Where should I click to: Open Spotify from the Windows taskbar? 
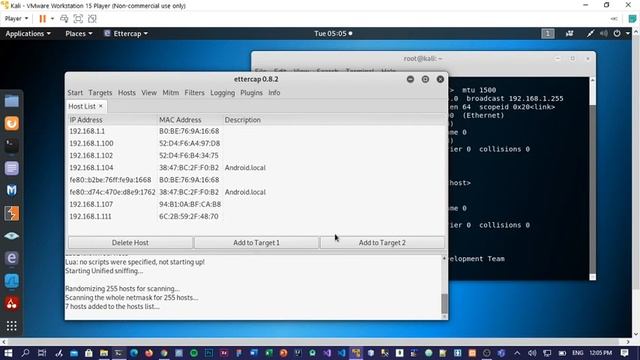(194, 353)
